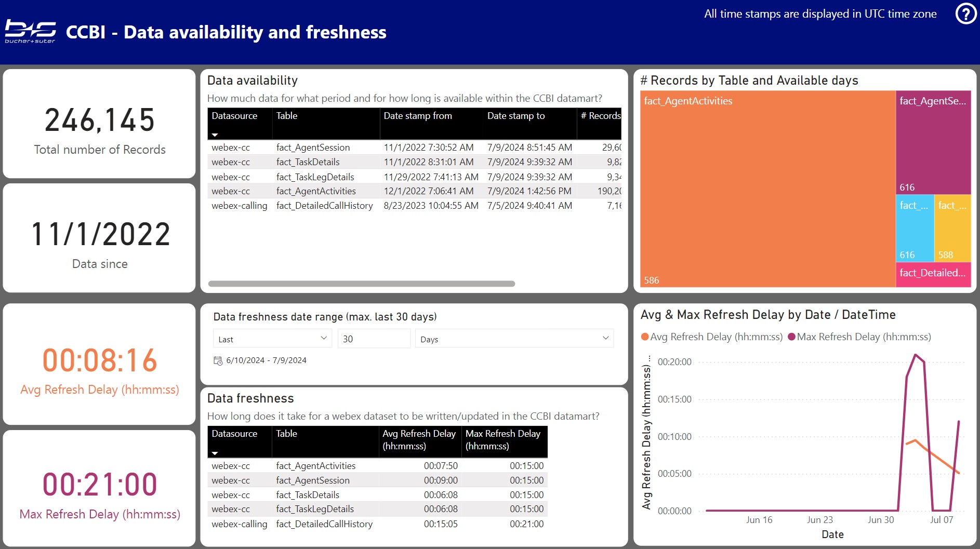The height and width of the screenshot is (549, 980).
Task: Select fact_AgentSession row in Data availability
Action: coord(415,148)
